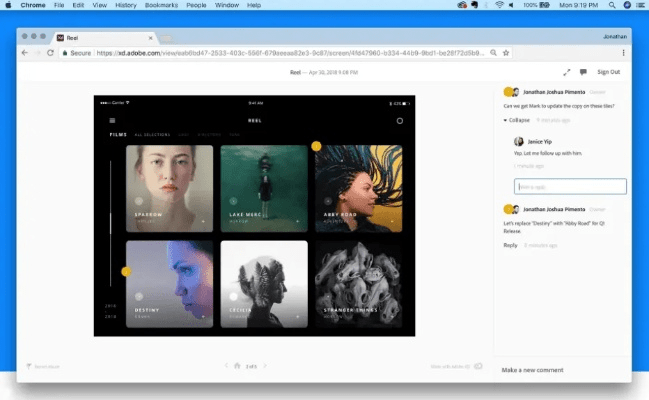The width and height of the screenshot is (649, 400).
Task: Bookmark this page with the star icon
Action: click(506, 52)
